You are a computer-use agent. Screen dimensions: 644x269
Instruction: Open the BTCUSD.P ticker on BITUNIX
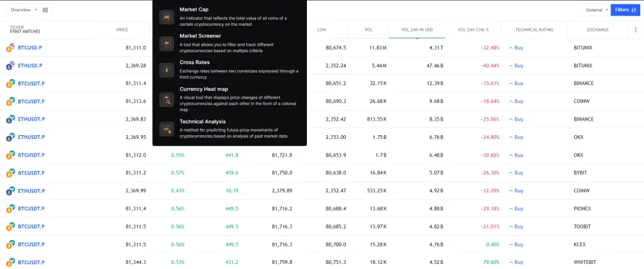30,48
